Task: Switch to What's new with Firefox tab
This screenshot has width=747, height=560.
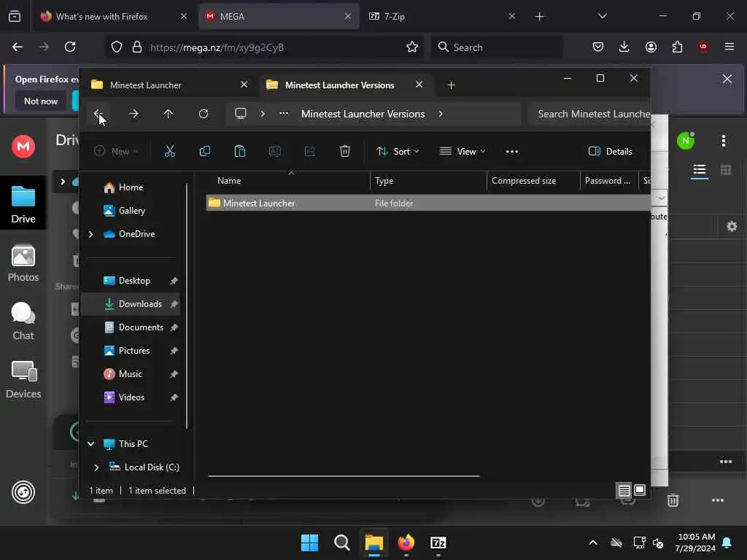Action: point(115,16)
